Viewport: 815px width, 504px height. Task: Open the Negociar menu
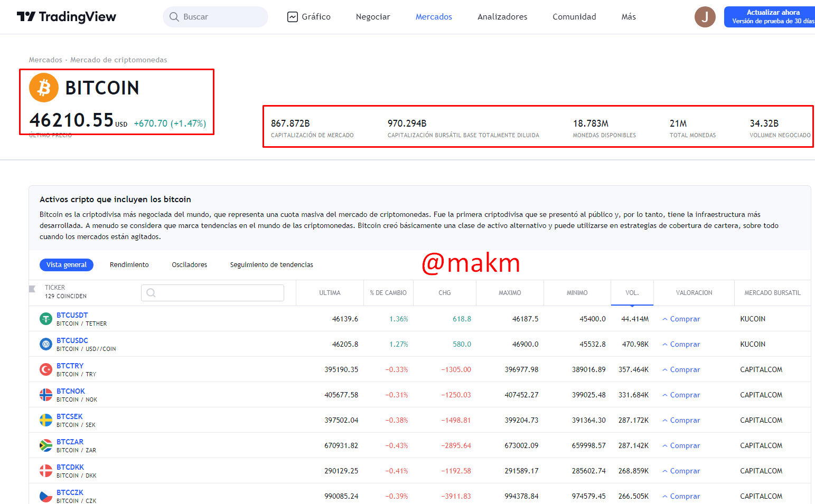click(373, 17)
